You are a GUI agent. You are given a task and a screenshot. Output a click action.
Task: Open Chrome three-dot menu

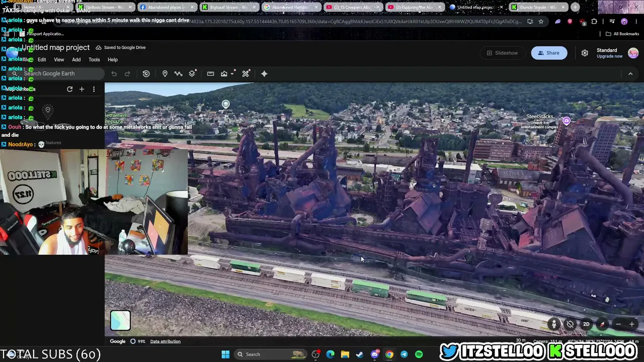pos(635,22)
